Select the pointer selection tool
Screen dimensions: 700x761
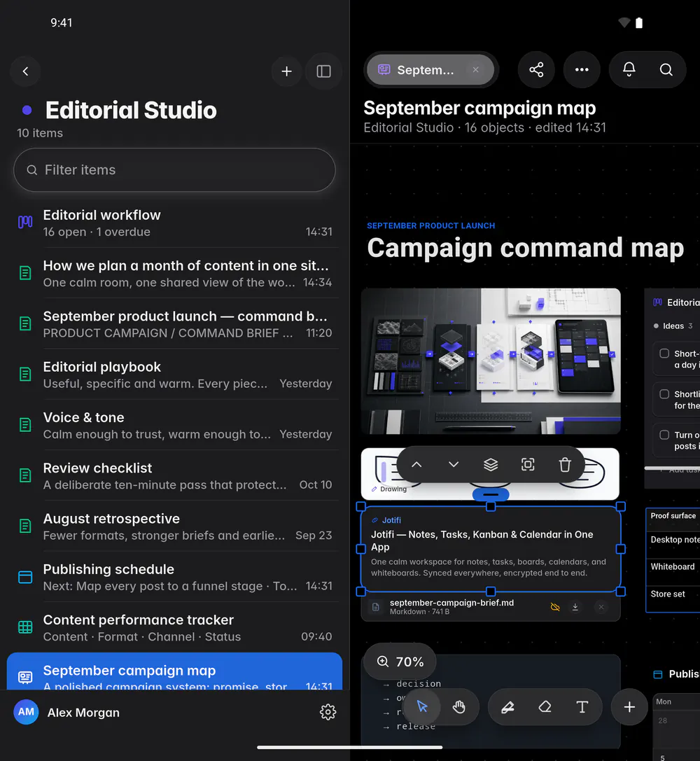click(x=422, y=706)
